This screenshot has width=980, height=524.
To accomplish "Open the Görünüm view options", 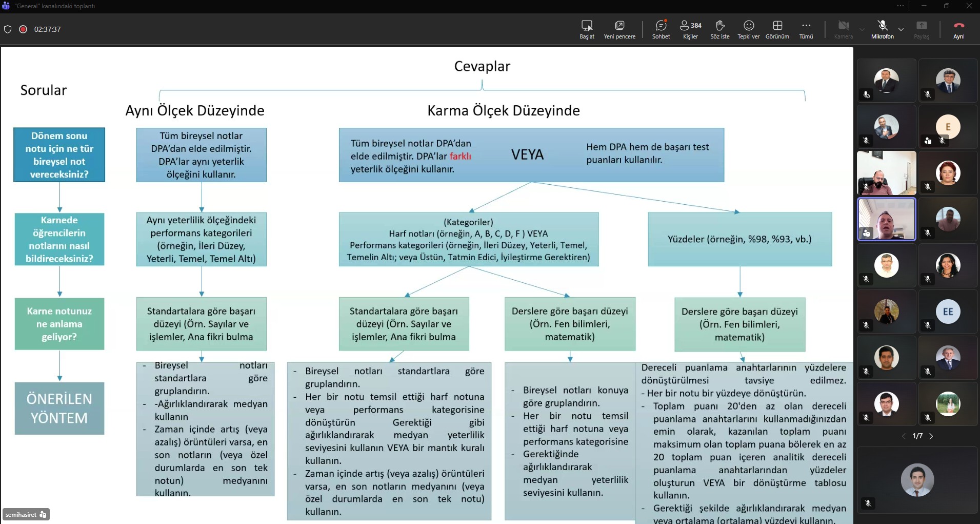I will click(x=777, y=28).
